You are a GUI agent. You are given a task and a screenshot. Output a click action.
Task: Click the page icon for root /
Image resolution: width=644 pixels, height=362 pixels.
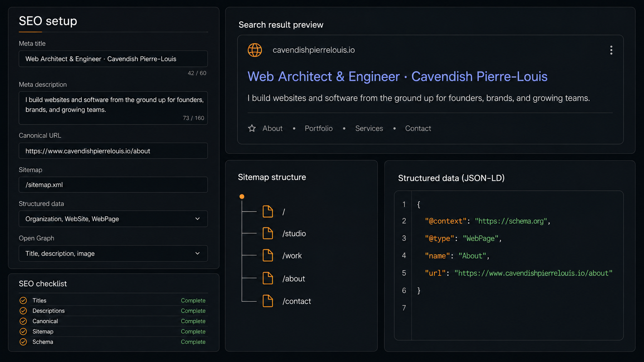tap(268, 211)
